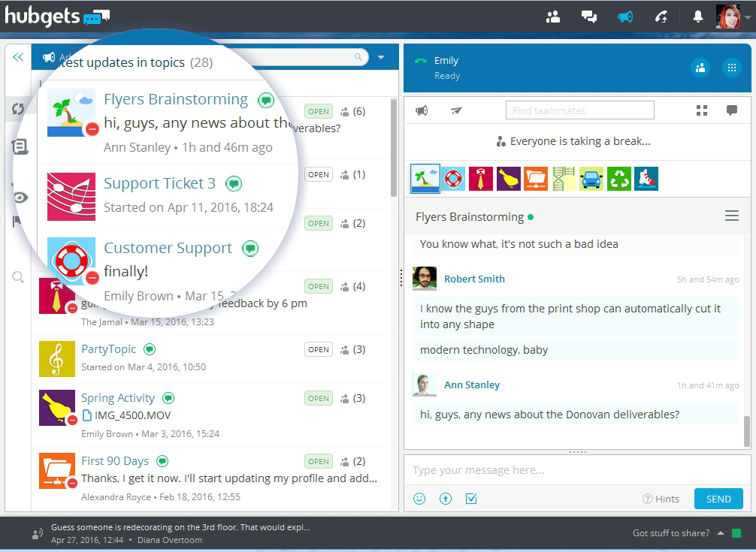Viewport: 756px width, 552px height.
Task: Click chat bubble icon next to PartyTopic
Action: 150,349
